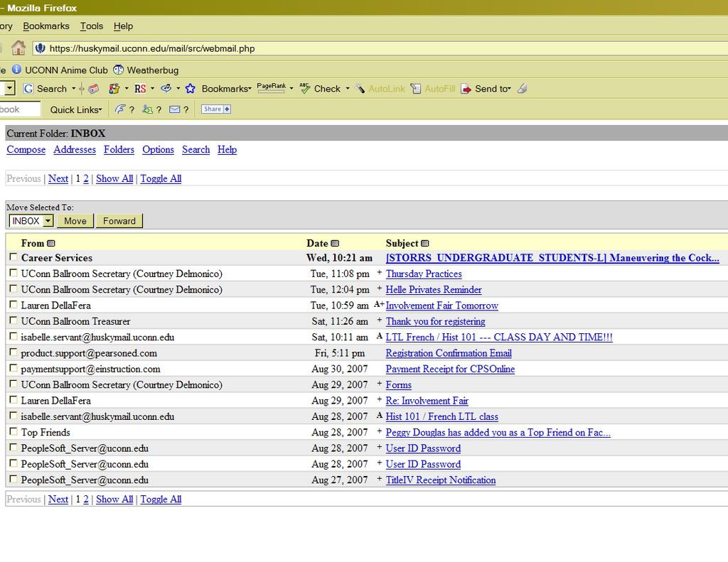
Task: Click the sort icon beside From
Action: coord(51,244)
